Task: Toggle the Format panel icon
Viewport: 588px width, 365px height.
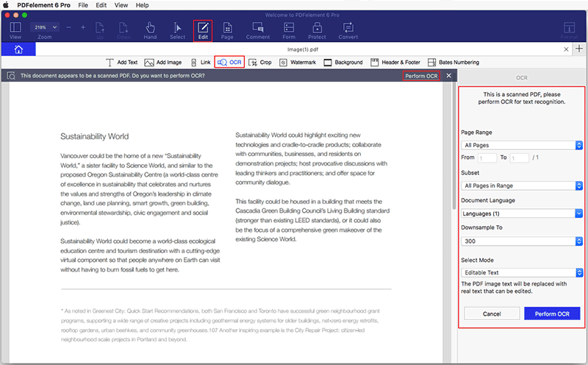Action: pyautogui.click(x=569, y=30)
